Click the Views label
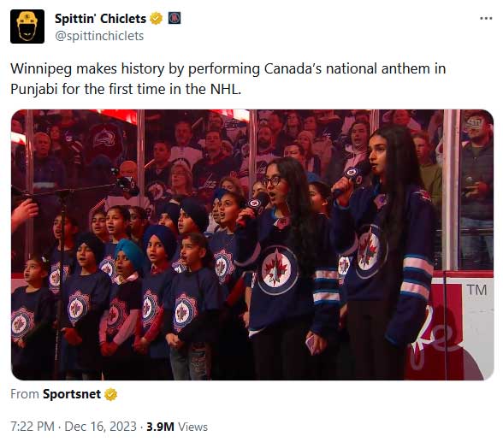503x448 pixels. 192,427
